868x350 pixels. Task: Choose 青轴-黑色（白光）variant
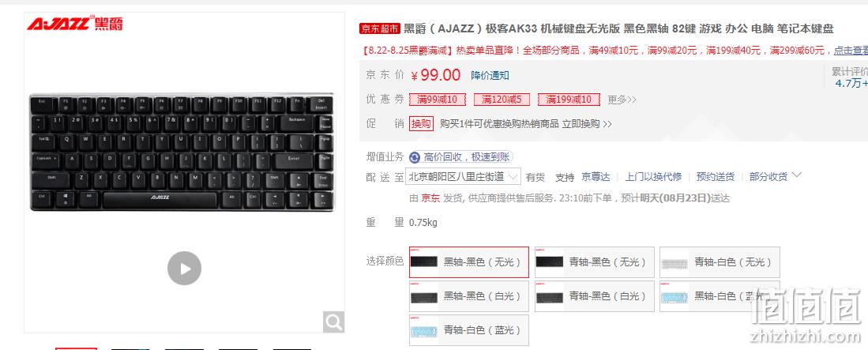pos(595,296)
